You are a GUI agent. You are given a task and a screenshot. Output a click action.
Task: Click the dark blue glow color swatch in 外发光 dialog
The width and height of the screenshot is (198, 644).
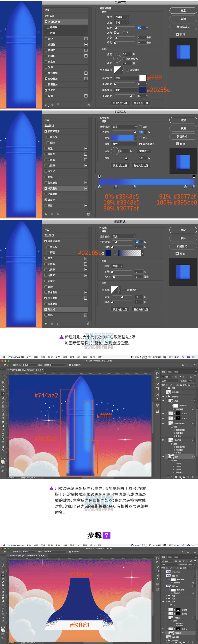pyautogui.click(x=108, y=253)
